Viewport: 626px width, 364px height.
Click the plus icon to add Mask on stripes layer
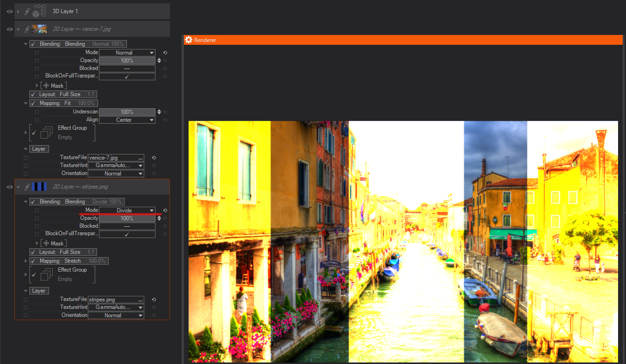(46, 243)
